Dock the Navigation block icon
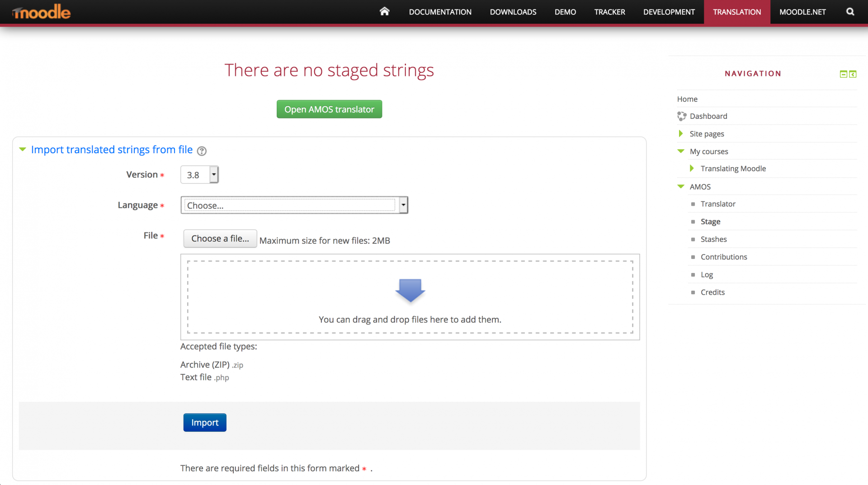Image resolution: width=868 pixels, height=485 pixels. click(853, 74)
